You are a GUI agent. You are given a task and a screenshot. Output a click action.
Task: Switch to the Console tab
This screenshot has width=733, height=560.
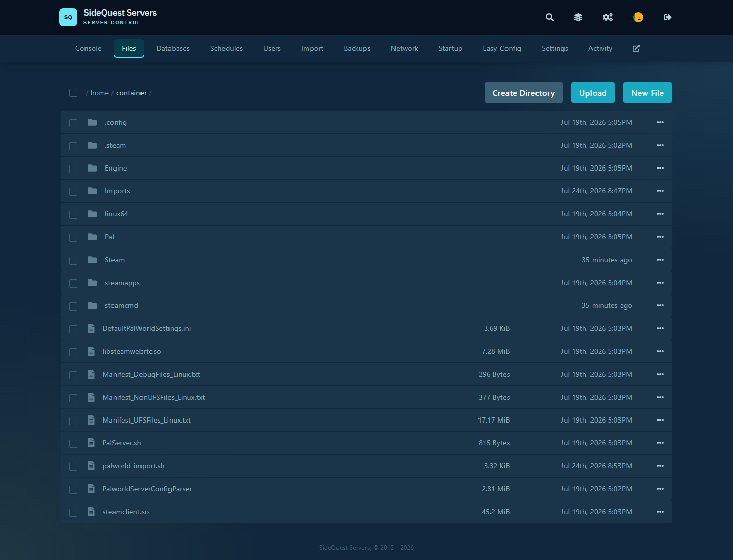click(x=89, y=48)
